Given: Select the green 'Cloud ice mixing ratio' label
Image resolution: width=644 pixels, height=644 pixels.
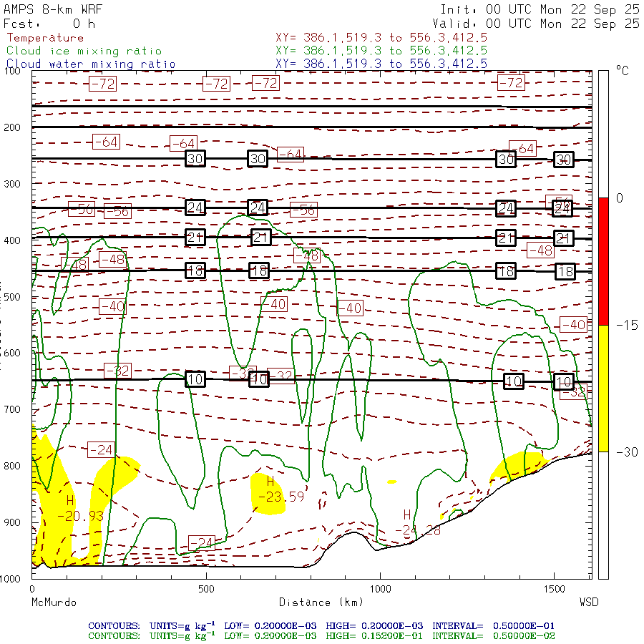Looking at the screenshot, I should click(84, 51).
